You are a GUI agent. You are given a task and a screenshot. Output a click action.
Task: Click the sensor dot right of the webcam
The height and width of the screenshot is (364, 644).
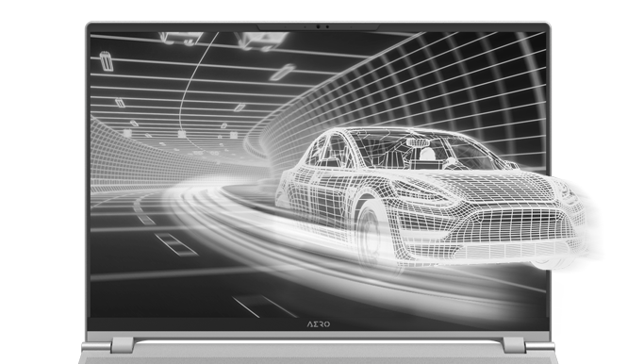tap(327, 26)
